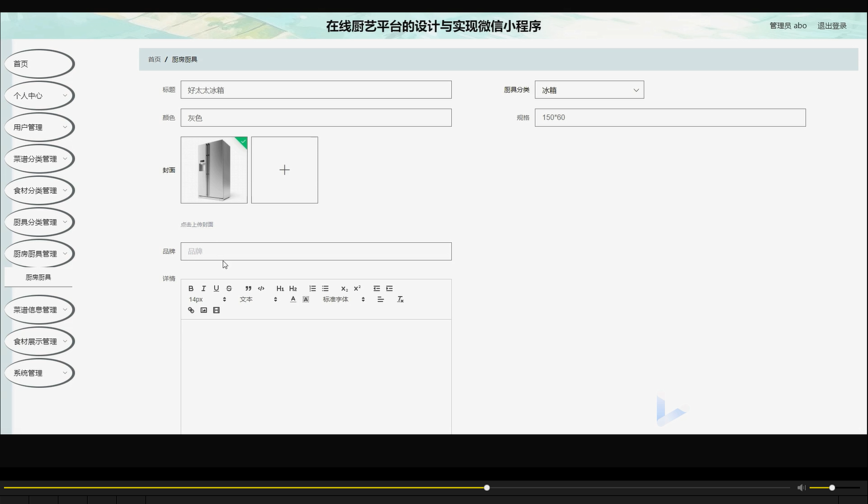Focus the 品牌 brand input field
The width and height of the screenshot is (868, 504).
(316, 251)
